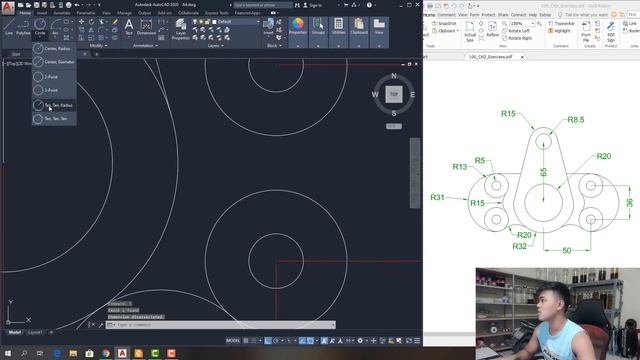The width and height of the screenshot is (640, 360).
Task: Expand the Block panel
Action: point(274,46)
